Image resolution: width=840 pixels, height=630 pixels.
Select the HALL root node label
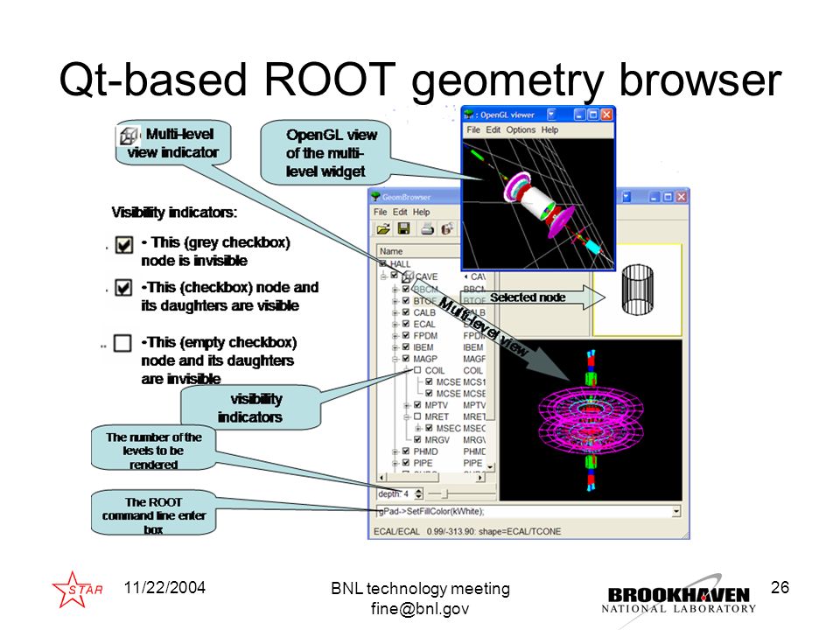coord(400,264)
